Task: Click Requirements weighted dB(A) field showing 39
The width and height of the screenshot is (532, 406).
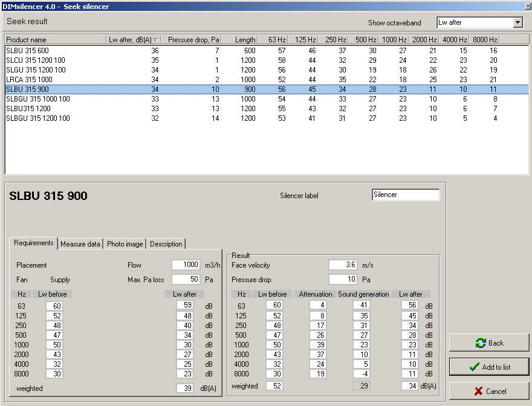Action: [x=185, y=388]
